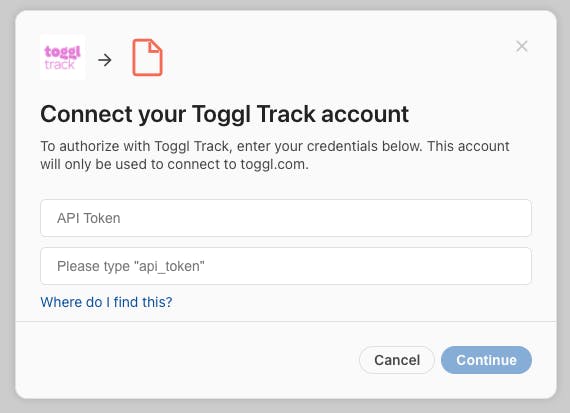570x413 pixels.
Task: Click the blue Continue button
Action: click(486, 360)
